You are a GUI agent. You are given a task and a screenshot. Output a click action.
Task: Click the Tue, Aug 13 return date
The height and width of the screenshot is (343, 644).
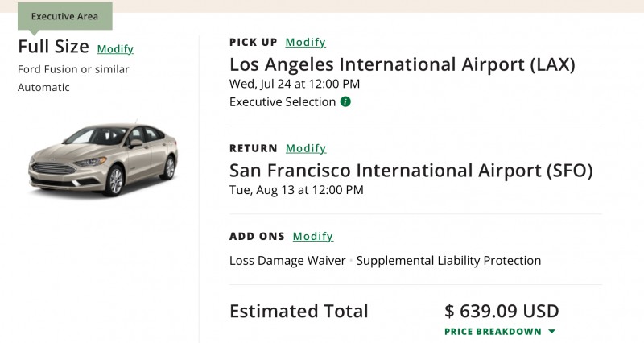[296, 190]
